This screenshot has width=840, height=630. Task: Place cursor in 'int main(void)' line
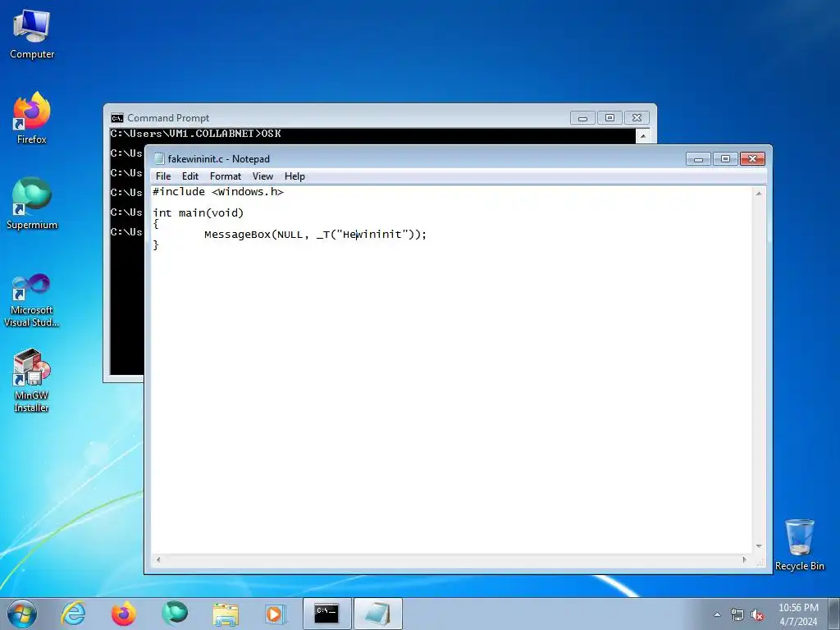(199, 213)
